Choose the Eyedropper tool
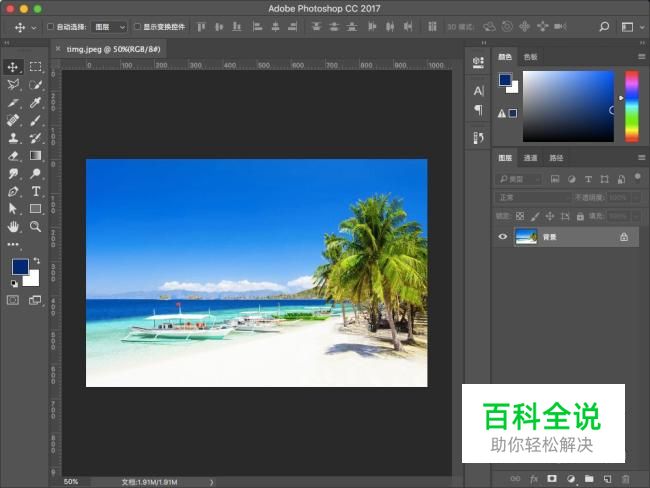650x488 pixels. [35, 102]
